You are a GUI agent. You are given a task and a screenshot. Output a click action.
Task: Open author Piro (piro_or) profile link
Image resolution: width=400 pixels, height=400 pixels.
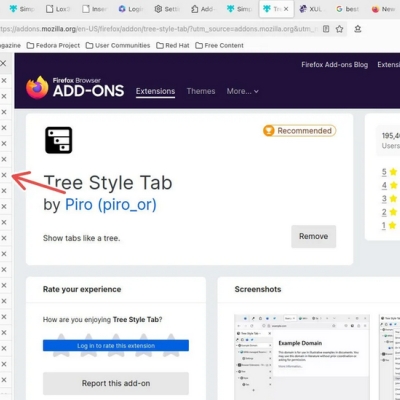tap(111, 204)
